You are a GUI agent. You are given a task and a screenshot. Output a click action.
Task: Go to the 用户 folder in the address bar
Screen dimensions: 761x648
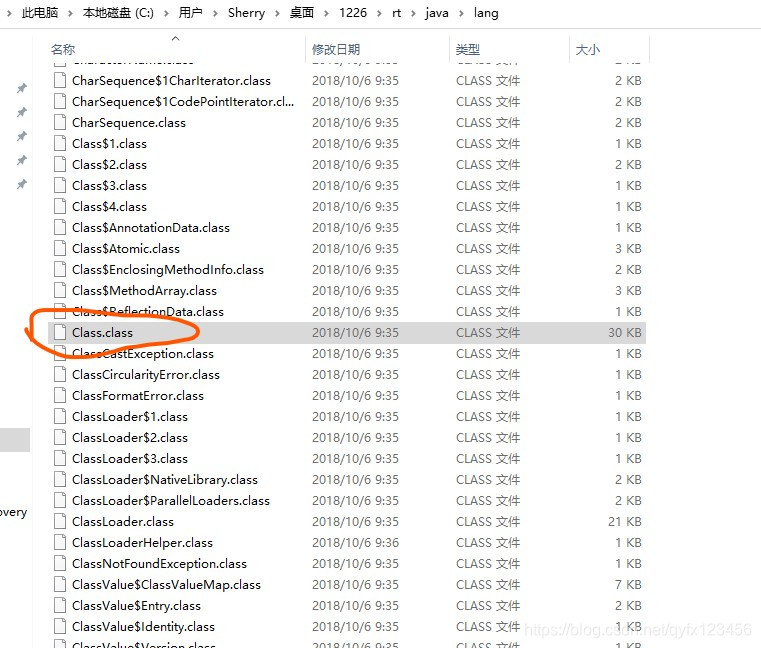(190, 13)
